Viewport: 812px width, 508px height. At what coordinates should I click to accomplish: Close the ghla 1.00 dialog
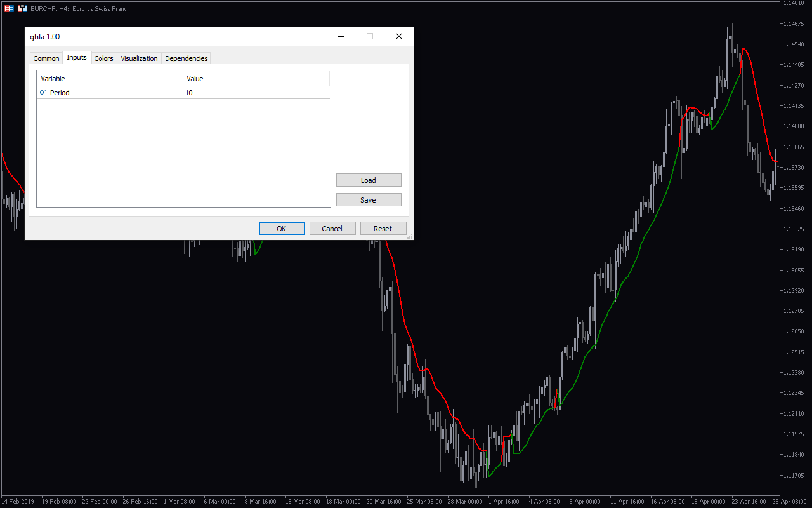(x=399, y=37)
